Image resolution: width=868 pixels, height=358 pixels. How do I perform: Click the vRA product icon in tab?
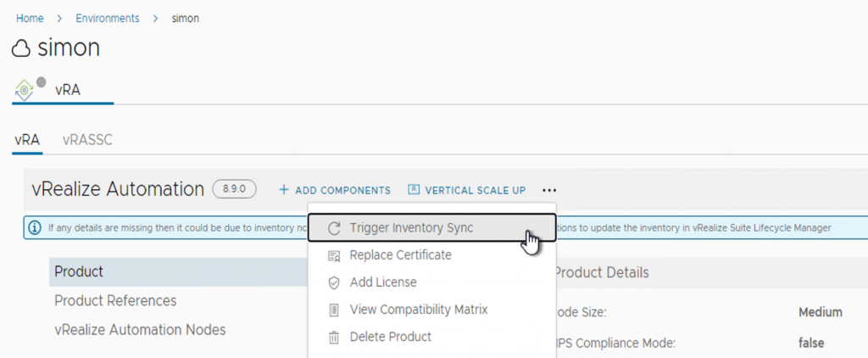coord(25,90)
